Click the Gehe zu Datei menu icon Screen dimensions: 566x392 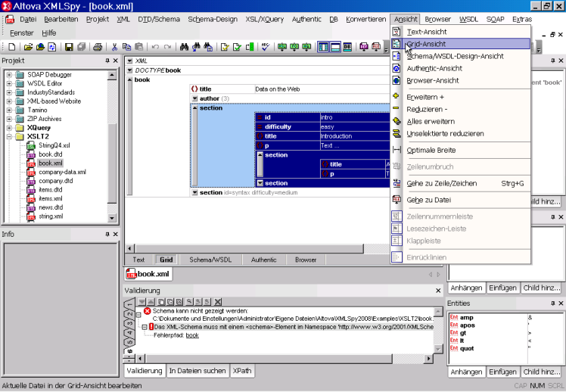tap(397, 200)
